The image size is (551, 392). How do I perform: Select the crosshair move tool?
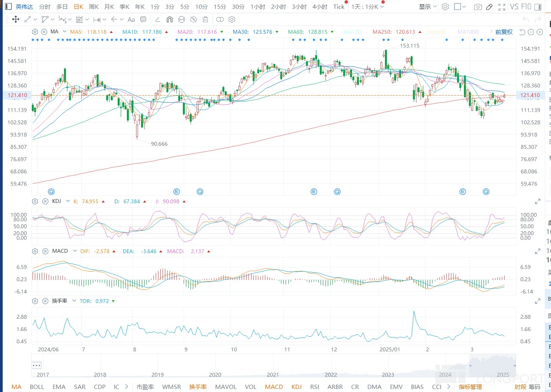click(x=16, y=20)
